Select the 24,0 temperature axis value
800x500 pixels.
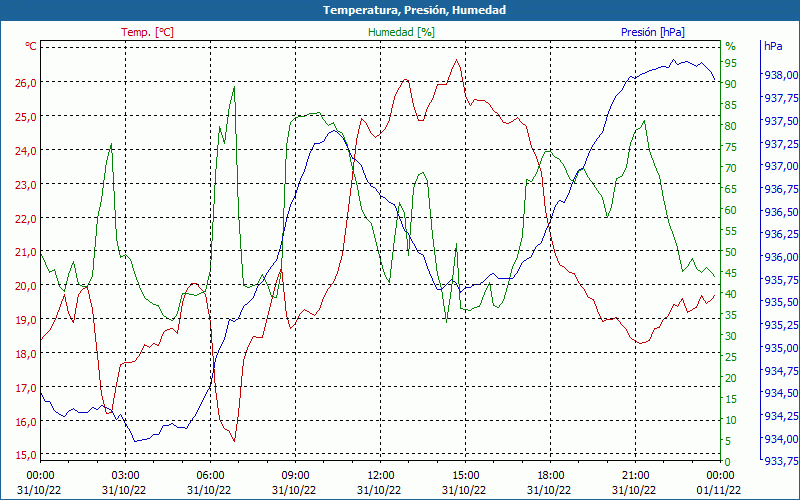click(x=27, y=151)
